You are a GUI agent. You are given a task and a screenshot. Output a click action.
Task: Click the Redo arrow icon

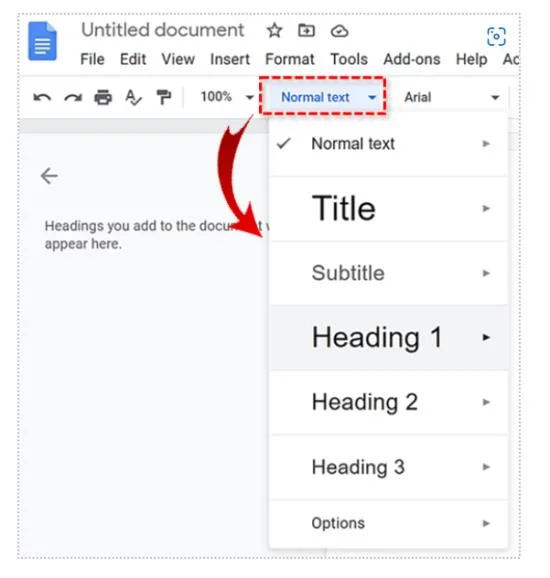(73, 98)
